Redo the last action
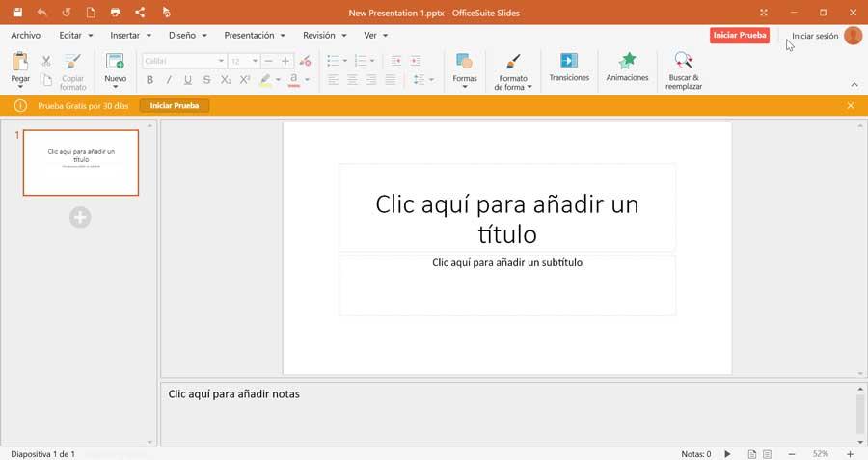Viewport: 868px width, 460px height. pos(67,13)
